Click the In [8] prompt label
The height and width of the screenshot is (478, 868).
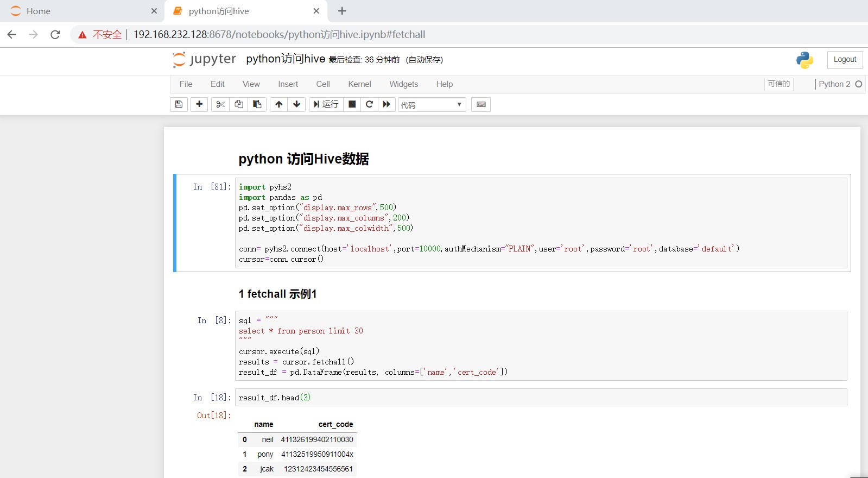(x=214, y=320)
